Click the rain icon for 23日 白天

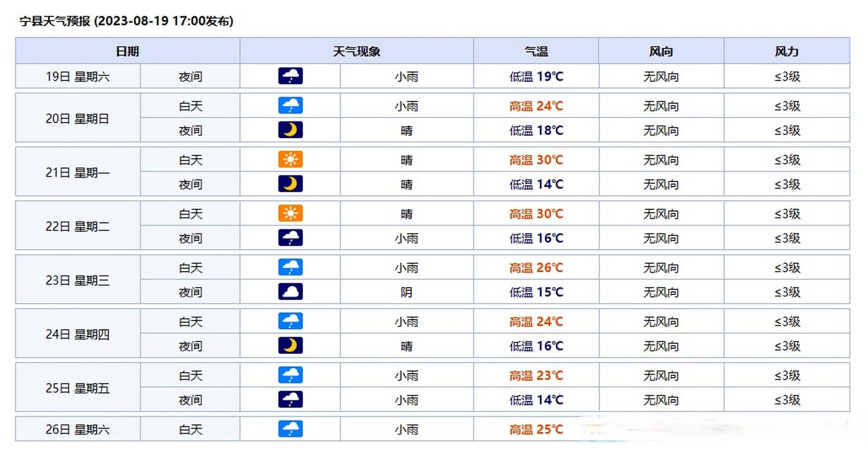pyautogui.click(x=290, y=267)
